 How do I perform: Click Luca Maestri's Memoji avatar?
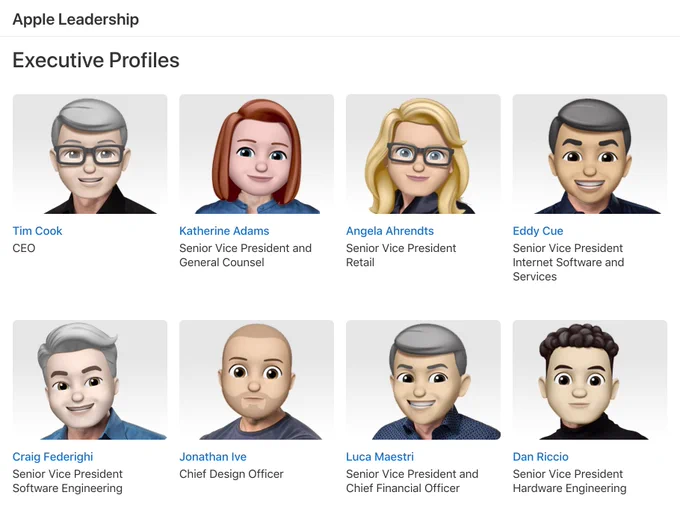pos(423,380)
